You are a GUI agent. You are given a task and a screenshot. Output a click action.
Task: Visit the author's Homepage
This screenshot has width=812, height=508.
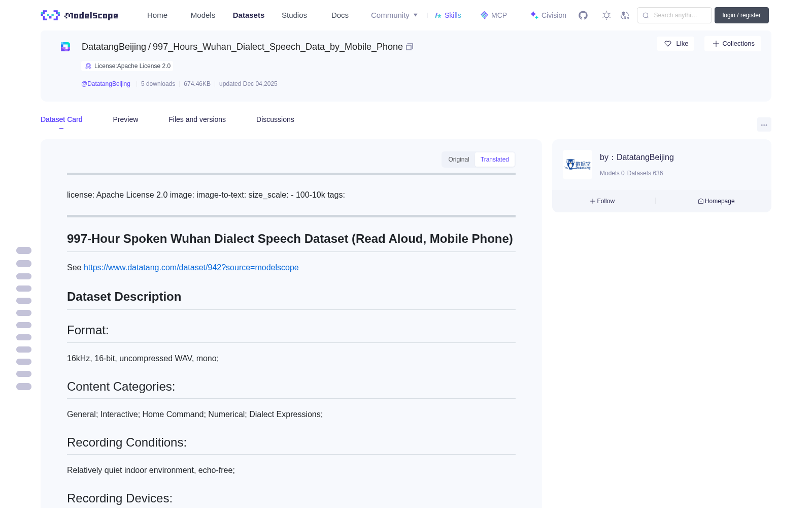pos(716,201)
